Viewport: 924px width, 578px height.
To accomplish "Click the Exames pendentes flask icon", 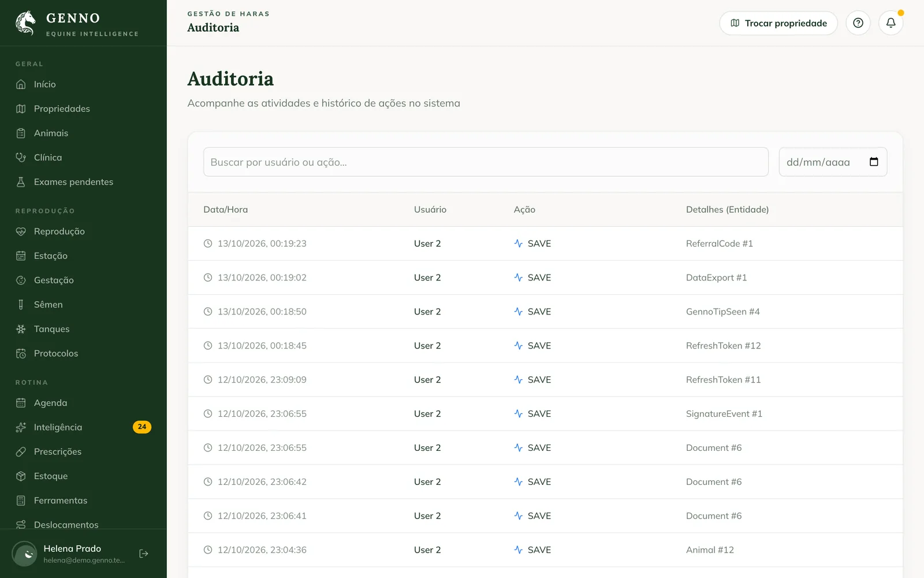I will pos(21,181).
